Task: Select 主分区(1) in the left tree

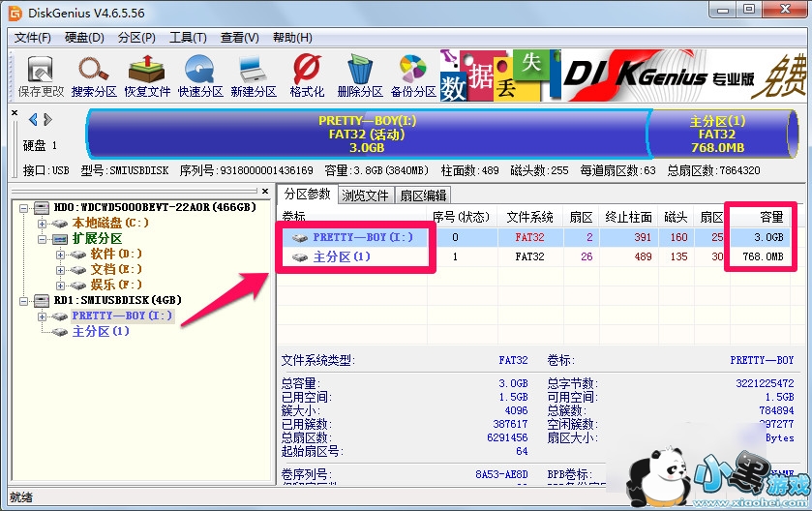Action: coord(101,331)
